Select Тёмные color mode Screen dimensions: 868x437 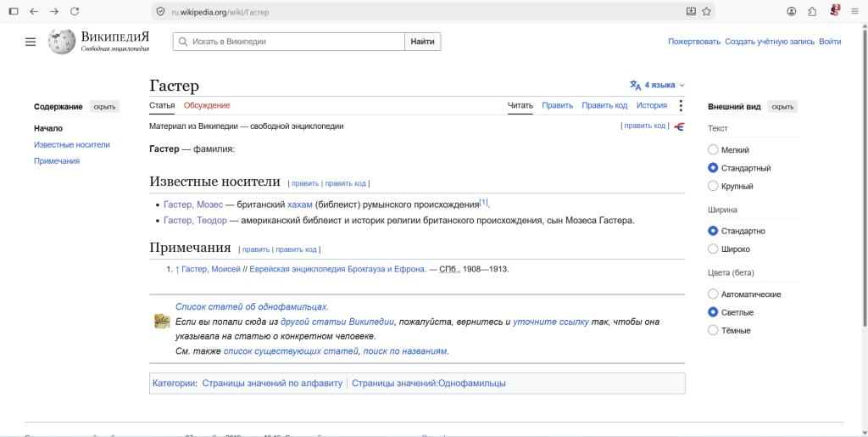tap(713, 330)
